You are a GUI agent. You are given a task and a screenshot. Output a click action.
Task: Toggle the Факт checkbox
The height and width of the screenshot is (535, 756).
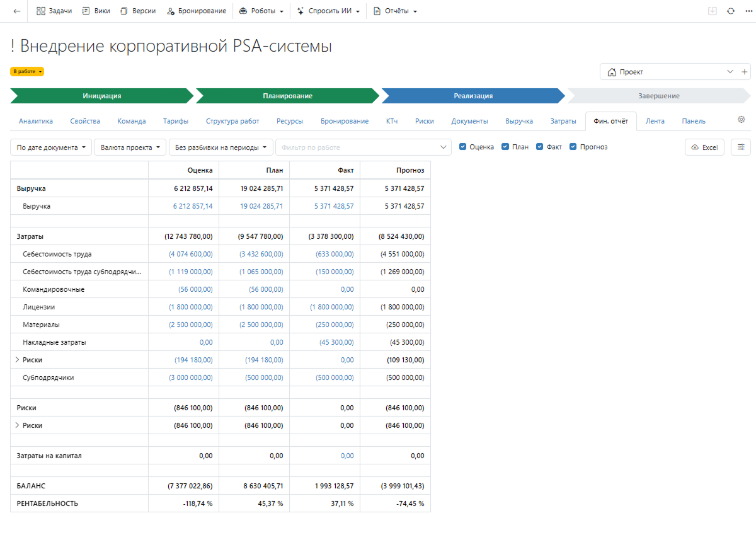540,147
